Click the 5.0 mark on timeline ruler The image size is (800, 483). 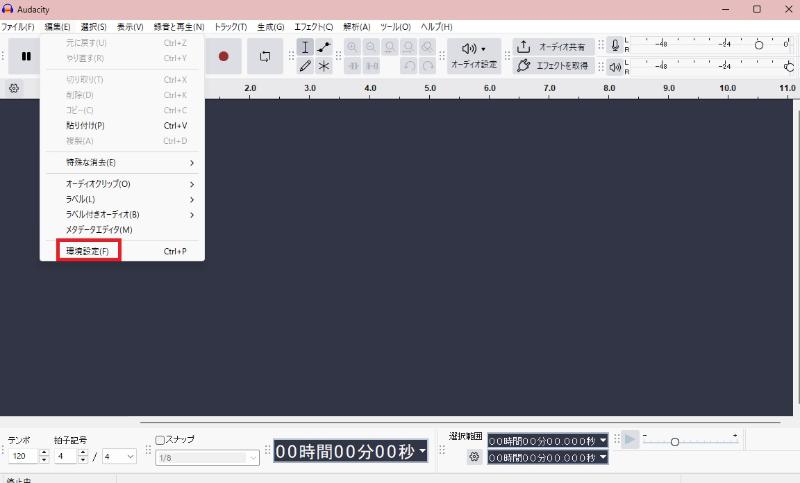(430, 88)
